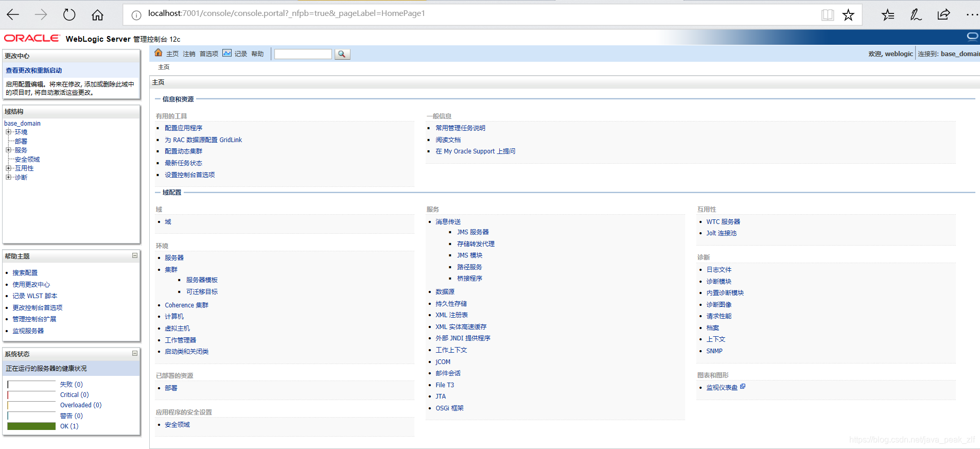Click the magnifier search button
980x449 pixels.
pyautogui.click(x=342, y=54)
